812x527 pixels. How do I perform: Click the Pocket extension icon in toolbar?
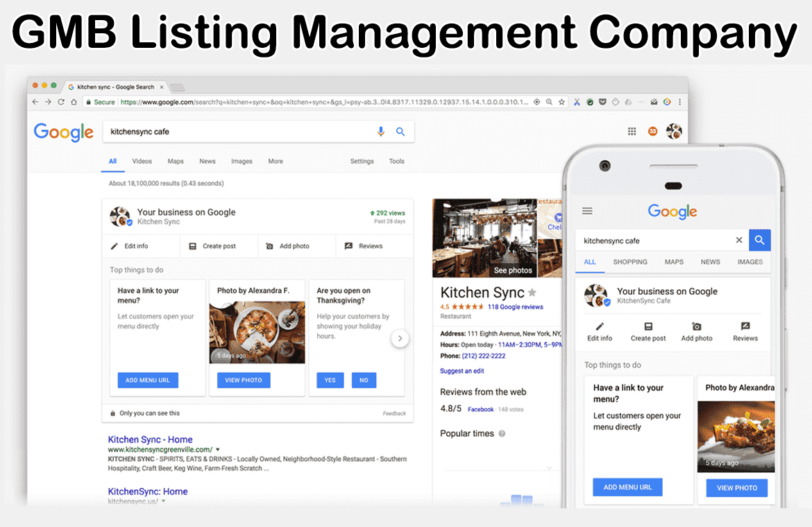[602, 102]
